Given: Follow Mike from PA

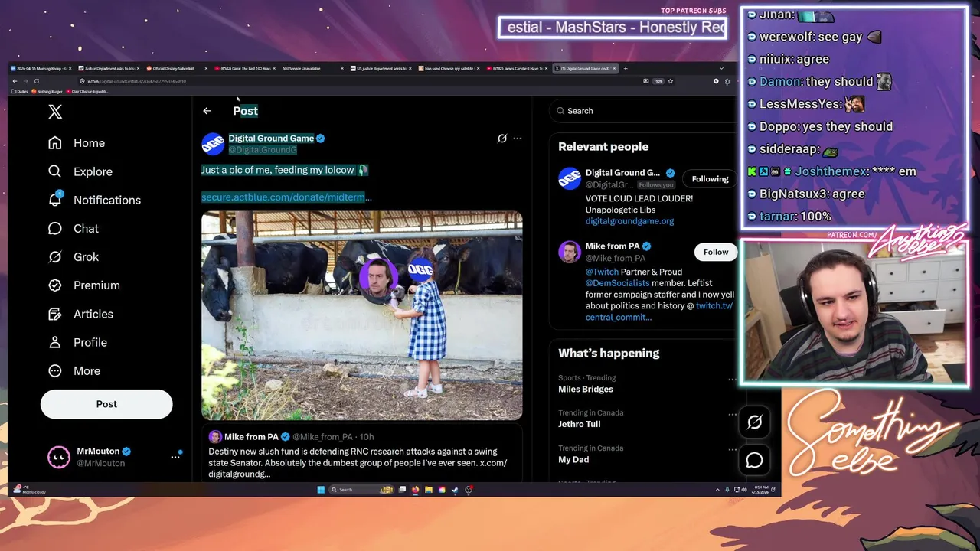Looking at the screenshot, I should (x=716, y=252).
